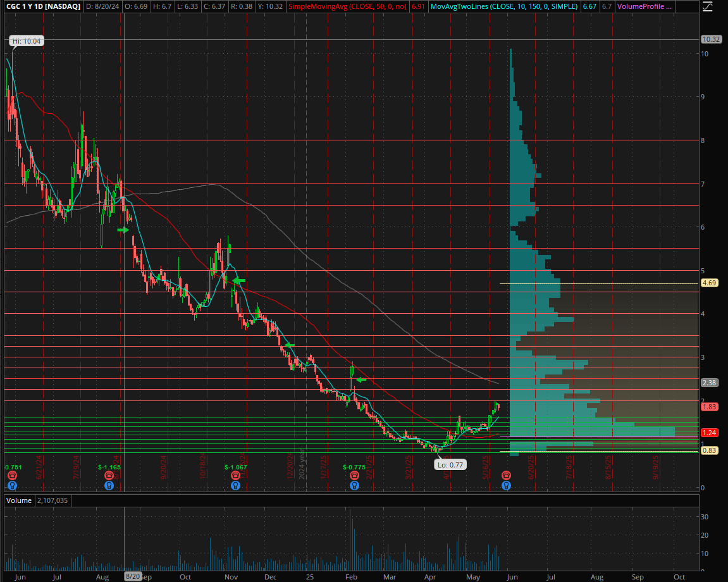The height and width of the screenshot is (582, 728).
Task: Click the 12/20/24 expiration date label
Action: click(x=290, y=466)
